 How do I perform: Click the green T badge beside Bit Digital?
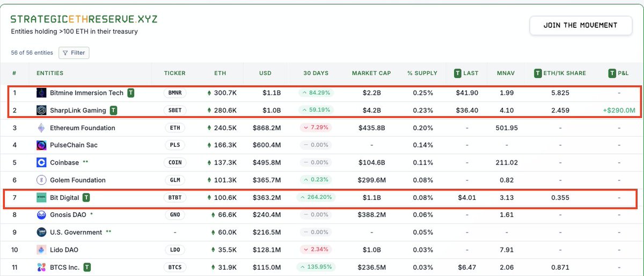pos(86,198)
